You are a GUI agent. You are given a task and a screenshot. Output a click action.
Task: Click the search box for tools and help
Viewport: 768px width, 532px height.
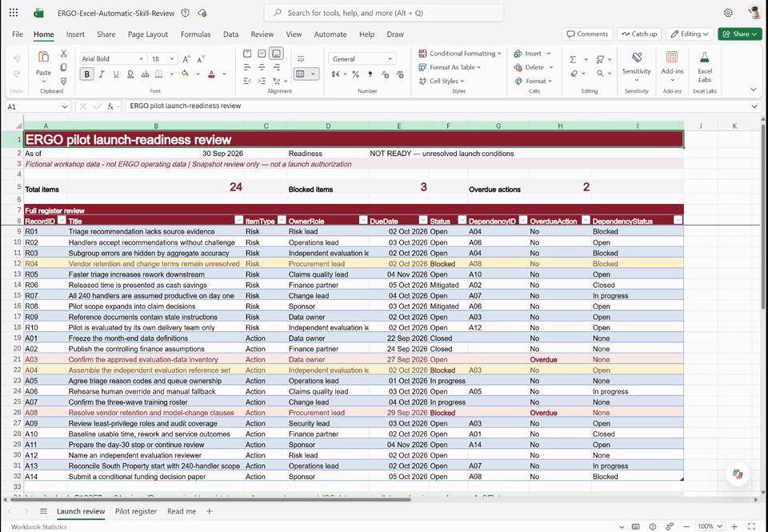[x=383, y=14]
